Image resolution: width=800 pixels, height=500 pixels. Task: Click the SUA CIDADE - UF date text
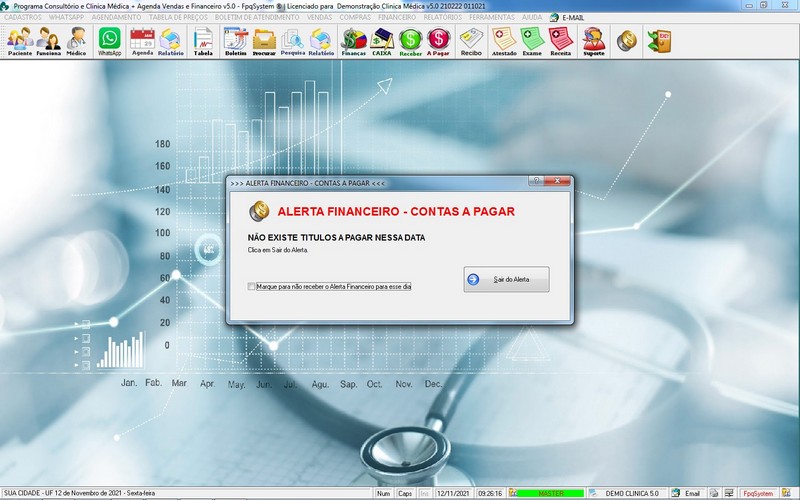(x=79, y=493)
